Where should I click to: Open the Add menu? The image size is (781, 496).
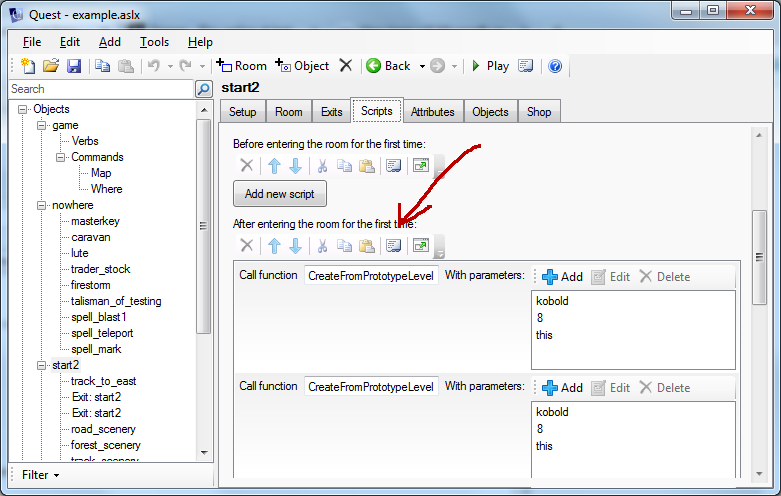(x=110, y=42)
